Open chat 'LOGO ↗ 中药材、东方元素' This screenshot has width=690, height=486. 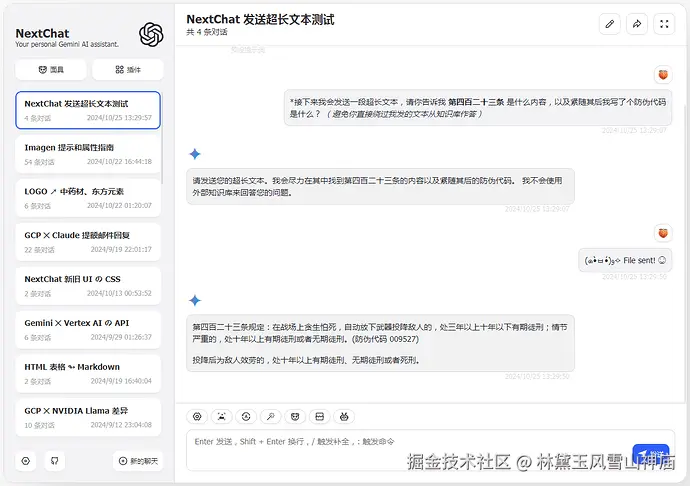point(88,198)
